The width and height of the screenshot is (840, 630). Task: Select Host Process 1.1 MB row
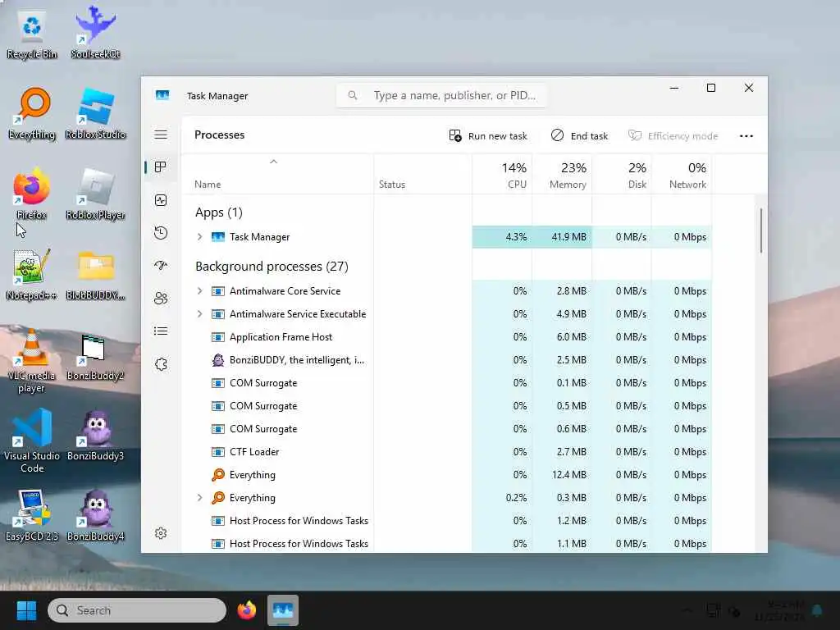[x=447, y=543]
